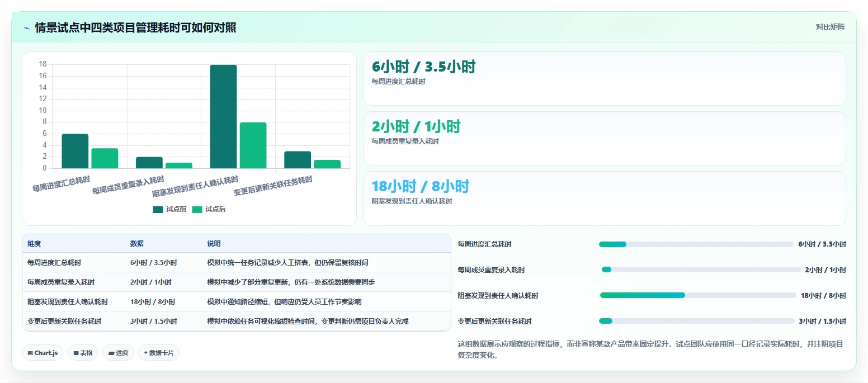
Task: Click the 进度 chip
Action: 118,353
